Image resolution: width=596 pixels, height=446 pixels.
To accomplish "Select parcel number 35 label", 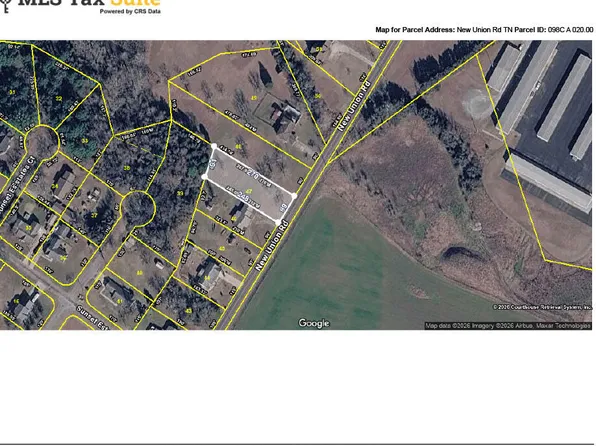I will (x=28, y=228).
